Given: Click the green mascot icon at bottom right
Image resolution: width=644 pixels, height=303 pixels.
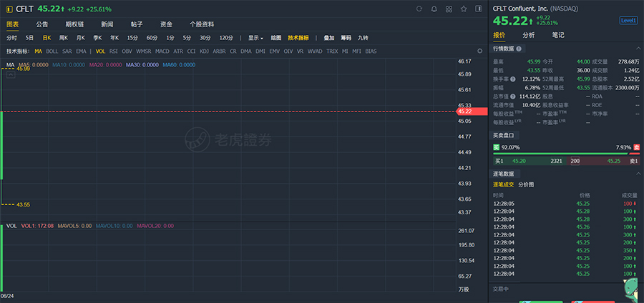Looking at the screenshot, I should [633, 289].
